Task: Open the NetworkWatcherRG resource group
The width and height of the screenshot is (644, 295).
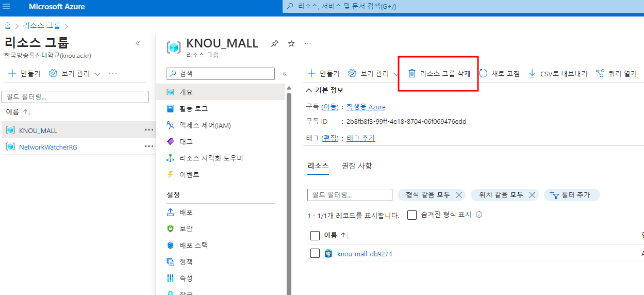Action: [48, 147]
